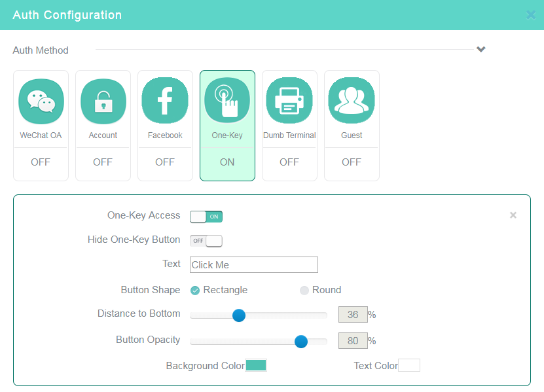Open the Account padlock icon
Viewport: 544px width, 392px height.
tap(103, 101)
